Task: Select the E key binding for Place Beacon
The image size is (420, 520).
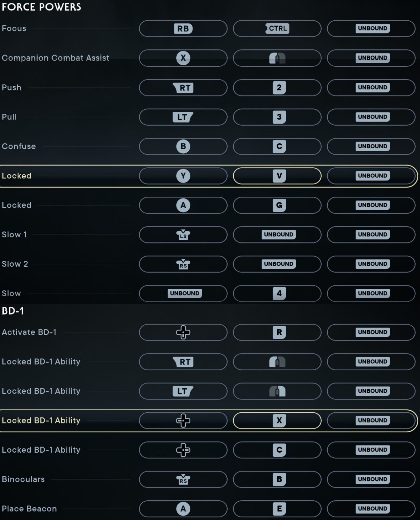Action: tap(277, 508)
